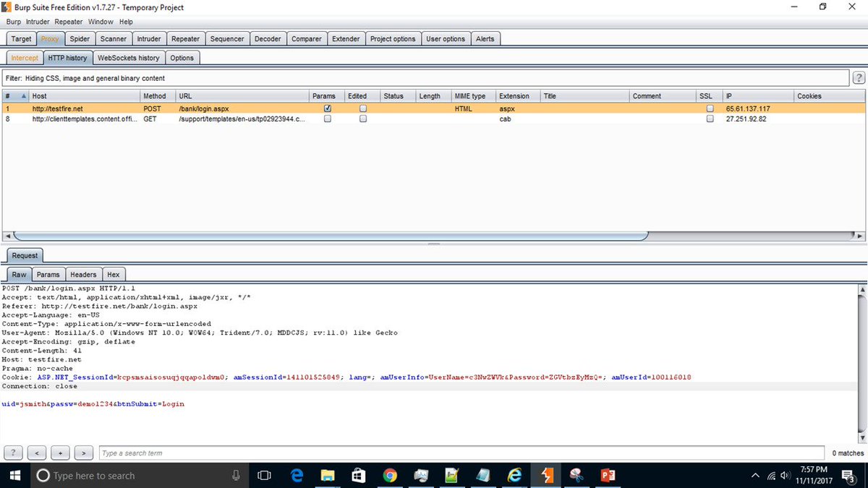Open Google Chrome from taskbar
Viewport: 868px width, 488px height.
[x=390, y=475]
